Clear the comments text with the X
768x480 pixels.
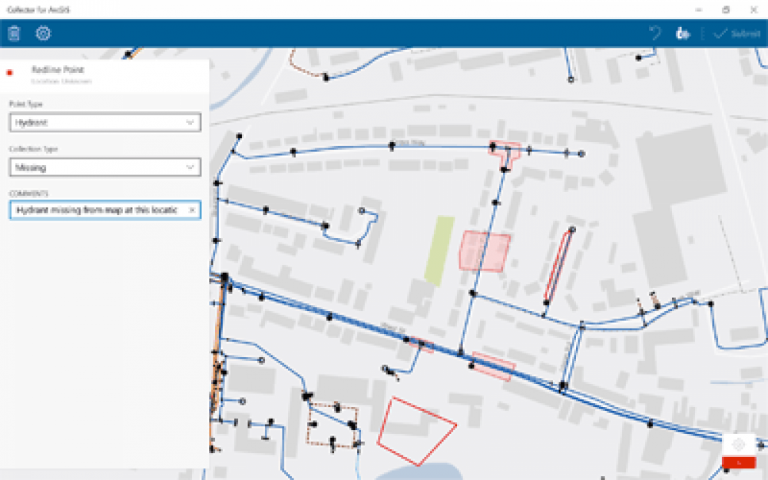(192, 210)
